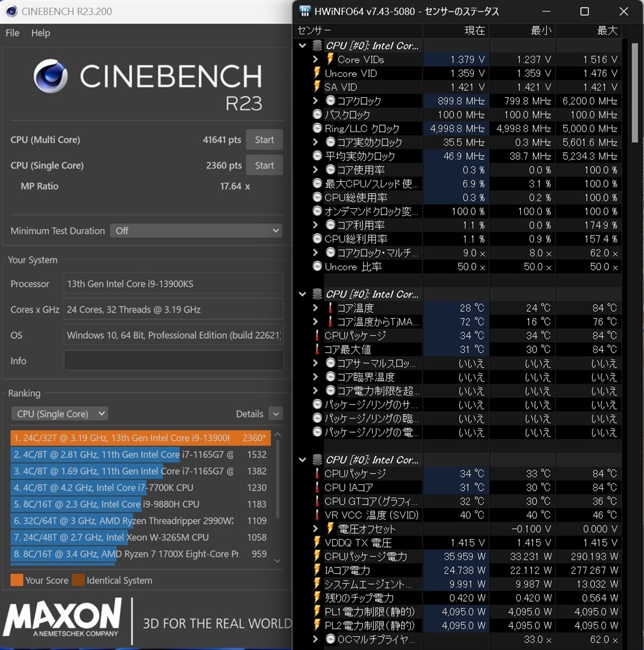Screen dimensions: 644x650
Task: Click the clock icon beside Uncore 比率
Action: [317, 267]
